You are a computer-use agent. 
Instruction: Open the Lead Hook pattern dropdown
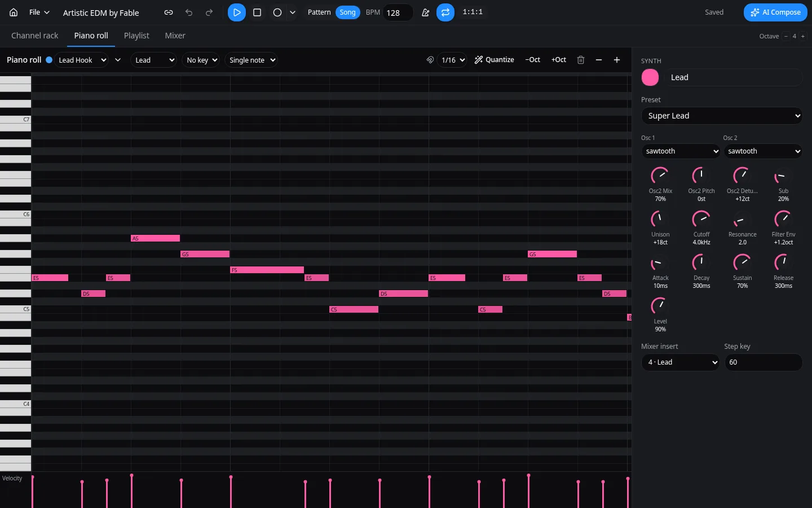tap(82, 60)
